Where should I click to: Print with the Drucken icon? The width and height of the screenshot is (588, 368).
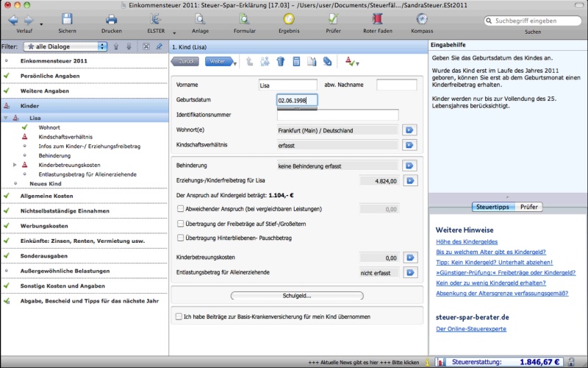pyautogui.click(x=112, y=20)
